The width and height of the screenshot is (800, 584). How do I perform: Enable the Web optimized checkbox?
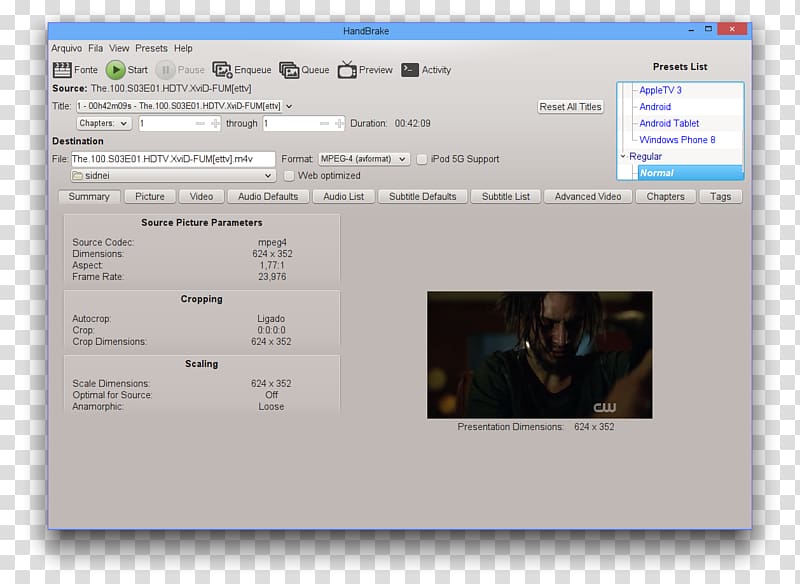click(289, 175)
